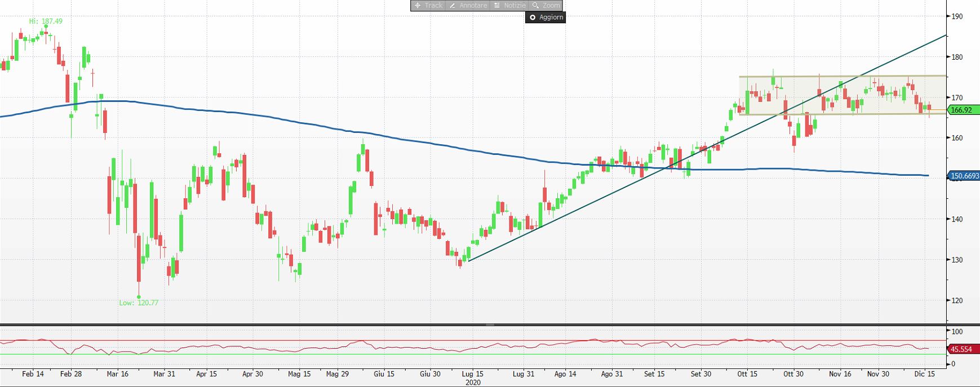Click the 160 price axis label
This screenshot has height=387, width=980.
click(956, 138)
